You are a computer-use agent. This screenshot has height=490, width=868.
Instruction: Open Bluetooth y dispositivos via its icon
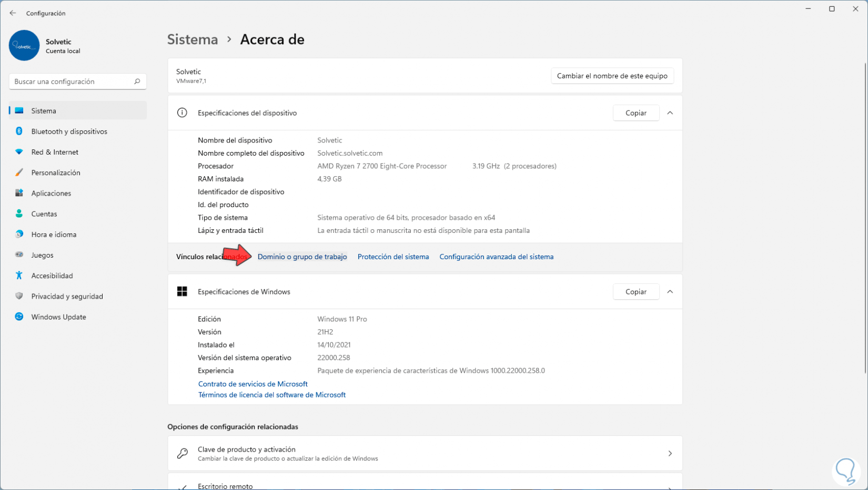pyautogui.click(x=19, y=131)
